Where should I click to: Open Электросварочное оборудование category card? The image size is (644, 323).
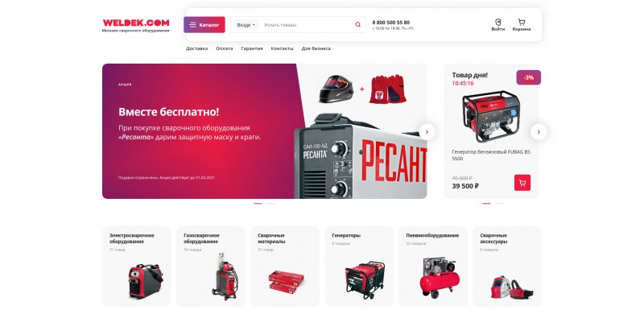(136, 267)
